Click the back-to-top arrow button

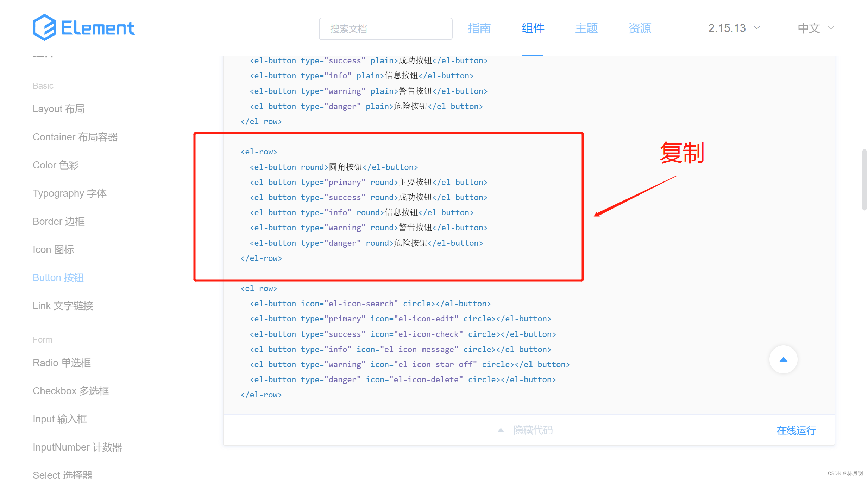(x=783, y=359)
